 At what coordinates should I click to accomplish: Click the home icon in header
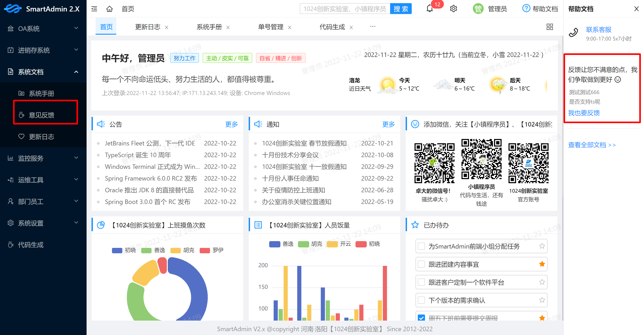110,9
